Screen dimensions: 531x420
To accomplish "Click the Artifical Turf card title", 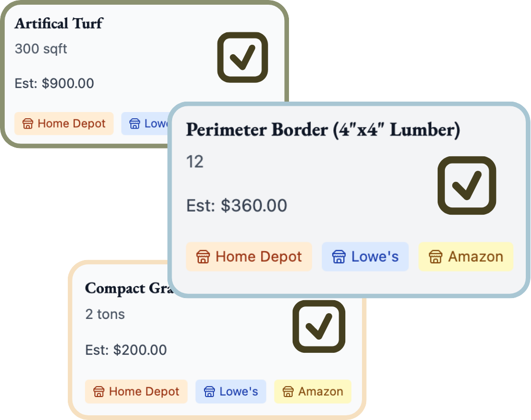I will point(59,23).
